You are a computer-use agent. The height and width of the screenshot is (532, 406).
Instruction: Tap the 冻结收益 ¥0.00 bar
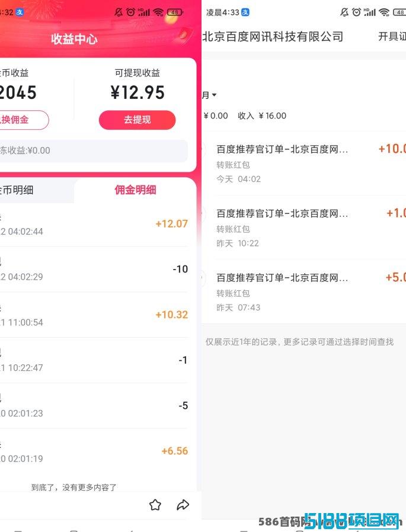pyautogui.click(x=94, y=150)
